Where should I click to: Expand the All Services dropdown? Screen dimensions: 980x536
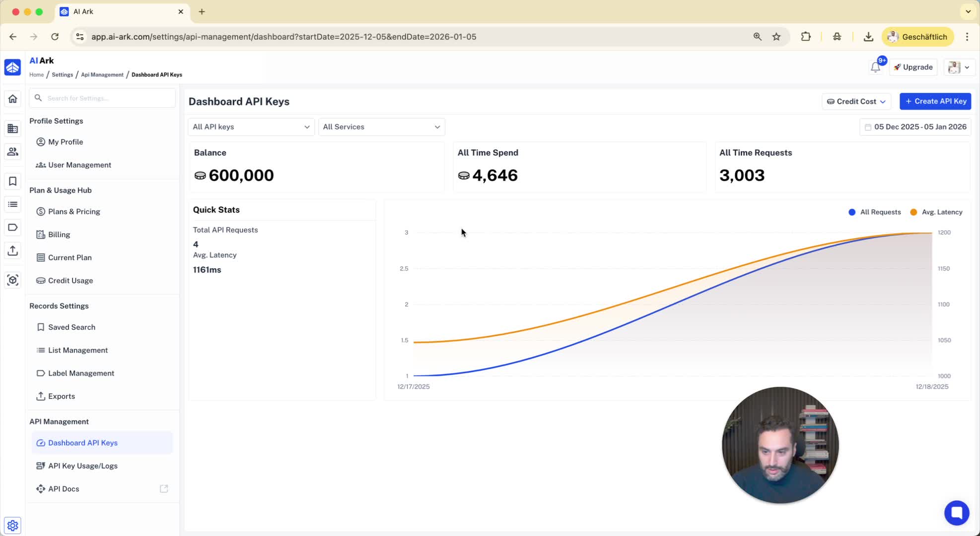(x=381, y=127)
